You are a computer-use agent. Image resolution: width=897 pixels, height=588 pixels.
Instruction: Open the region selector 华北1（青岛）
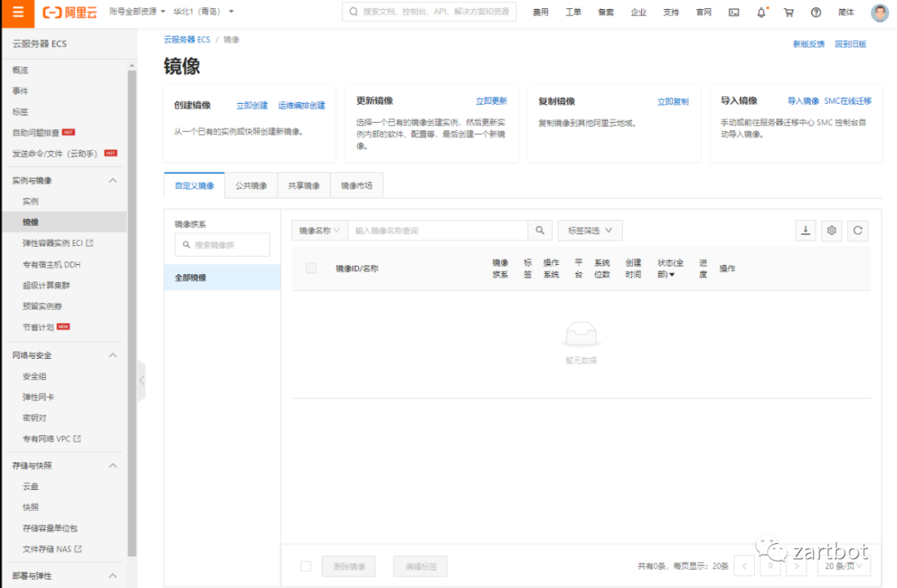coord(203,12)
